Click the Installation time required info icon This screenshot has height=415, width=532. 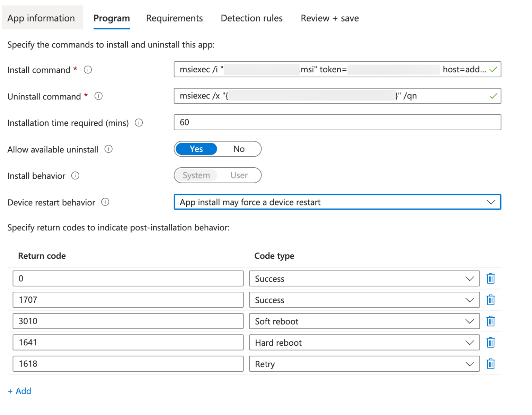click(x=139, y=123)
